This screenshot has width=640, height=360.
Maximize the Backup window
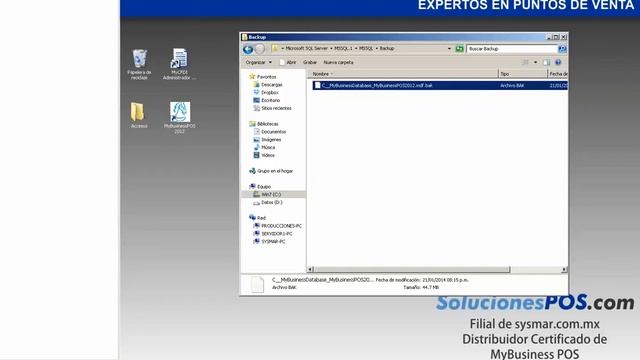[556, 37]
